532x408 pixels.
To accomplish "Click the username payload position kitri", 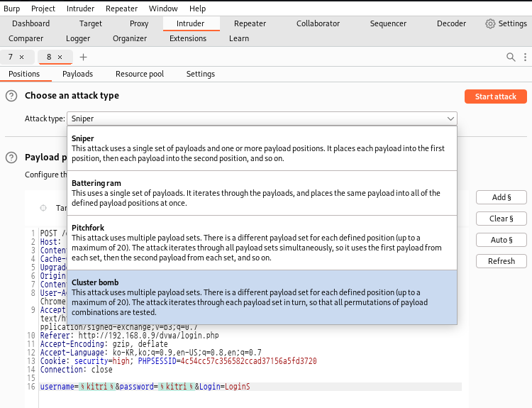I will click(97, 387).
